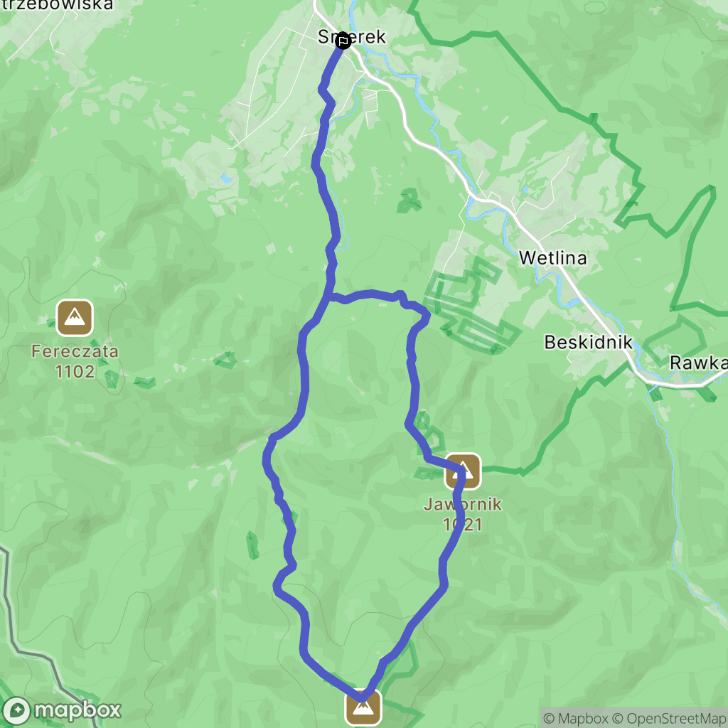Click the Fereczata mountain peak icon
The width and height of the screenshot is (728, 728).
point(74,318)
